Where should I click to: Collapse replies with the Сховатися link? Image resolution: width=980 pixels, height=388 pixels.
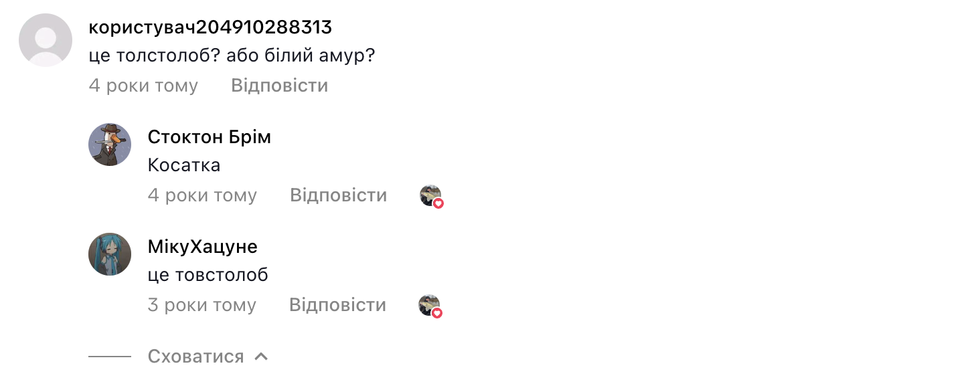(x=195, y=357)
